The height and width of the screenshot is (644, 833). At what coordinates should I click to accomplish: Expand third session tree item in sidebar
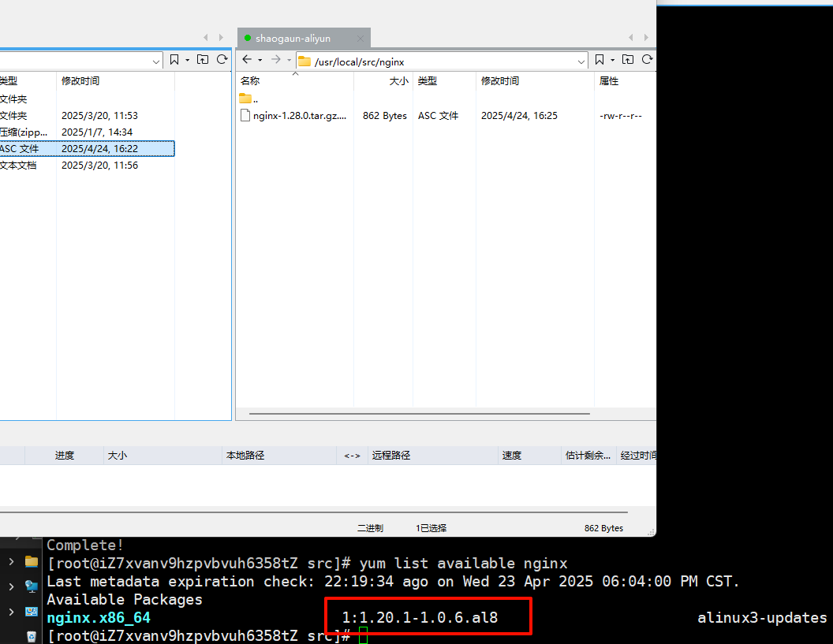coord(11,612)
